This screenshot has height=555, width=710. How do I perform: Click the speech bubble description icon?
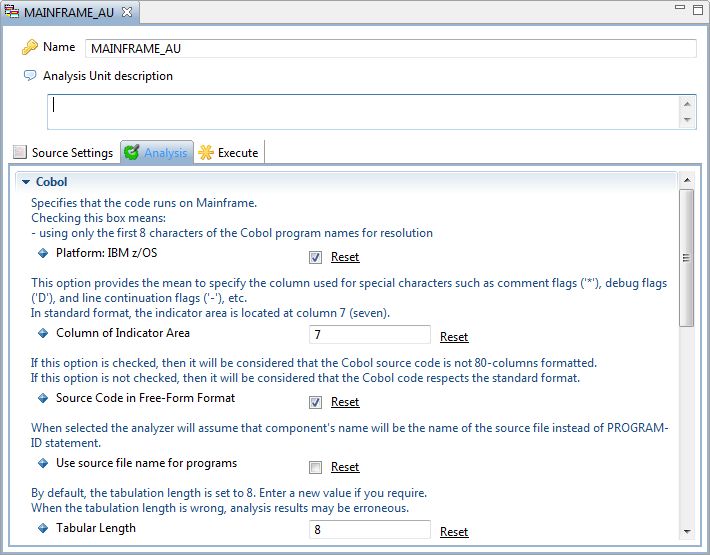30,76
